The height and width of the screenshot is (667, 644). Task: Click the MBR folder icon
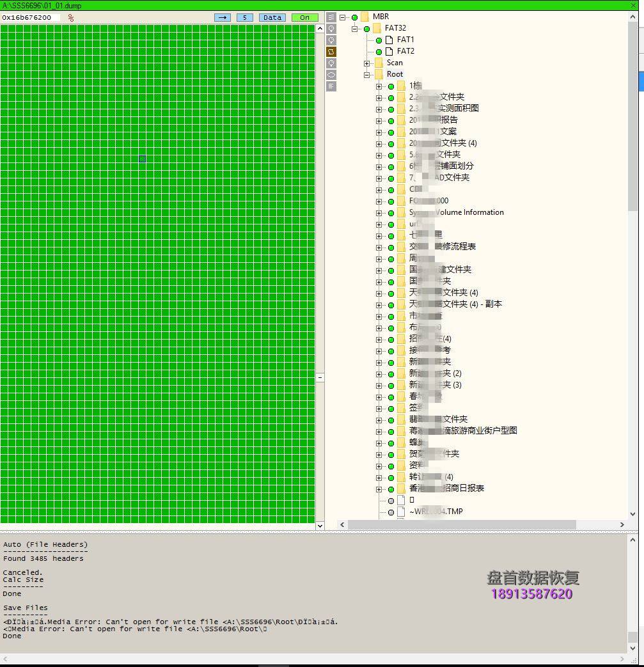(x=365, y=17)
